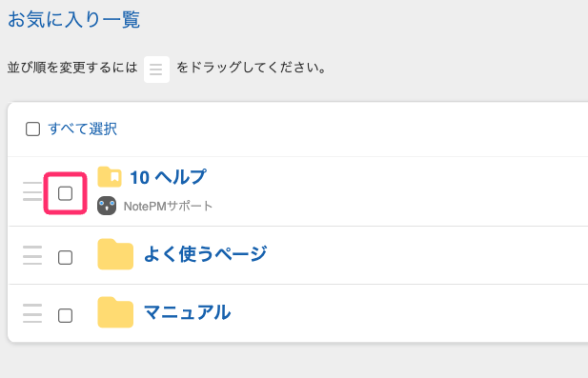Click the お気に入り一覧 page heading

pos(74,19)
